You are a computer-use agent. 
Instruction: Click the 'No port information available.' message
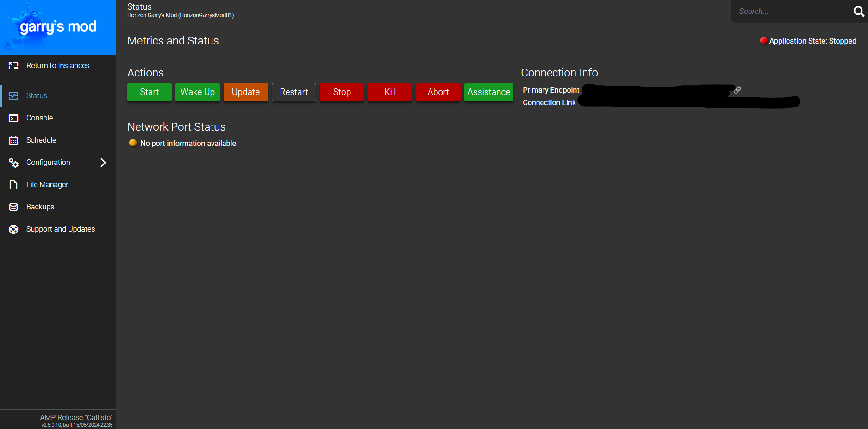tap(189, 144)
